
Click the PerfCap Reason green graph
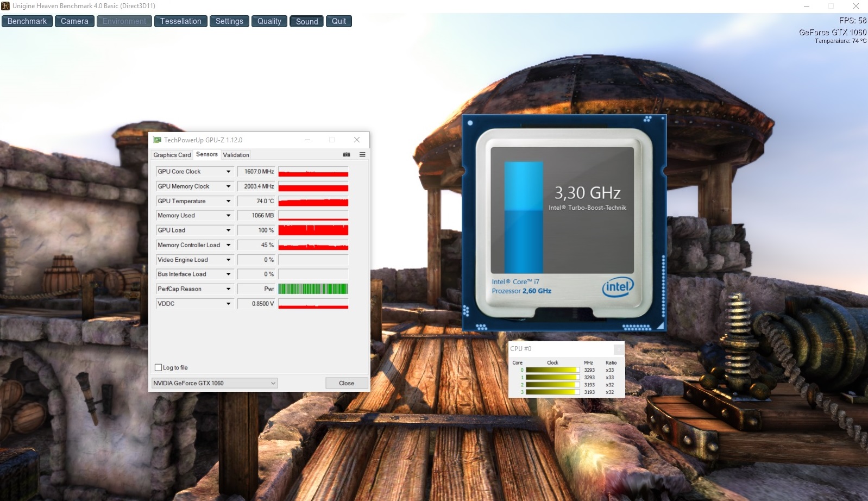pos(313,289)
